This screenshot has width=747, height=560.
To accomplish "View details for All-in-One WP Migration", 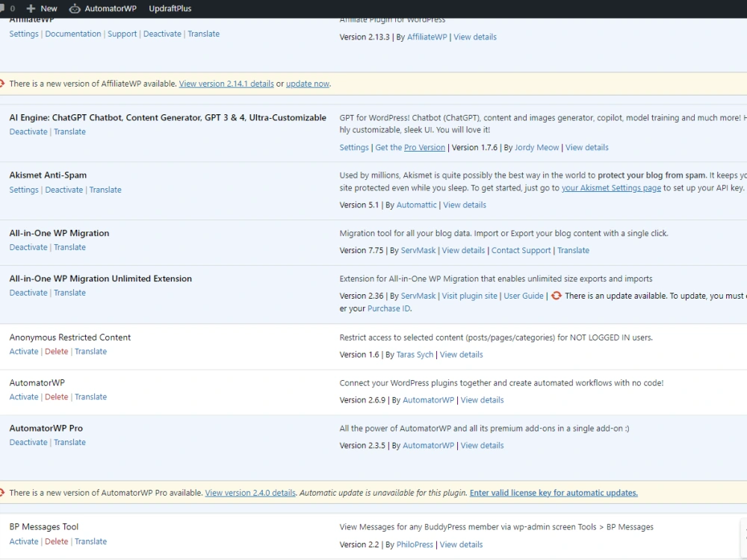I will (x=463, y=250).
